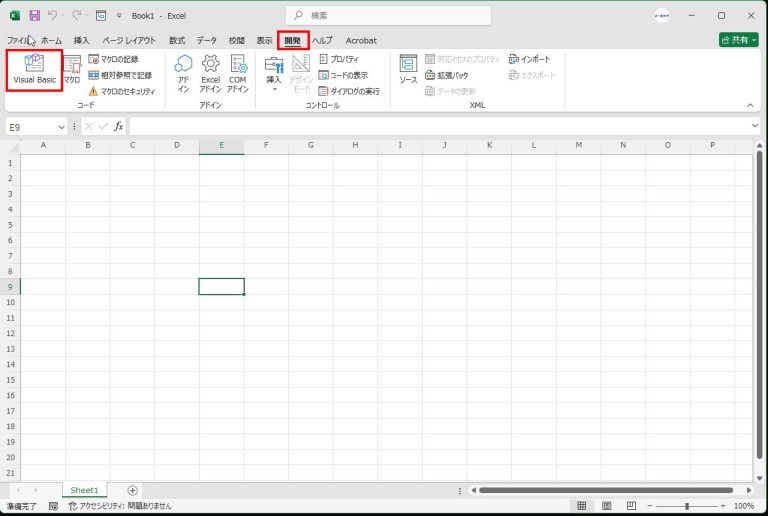Open the COM アドイン dialog
The width and height of the screenshot is (768, 516).
pyautogui.click(x=237, y=72)
